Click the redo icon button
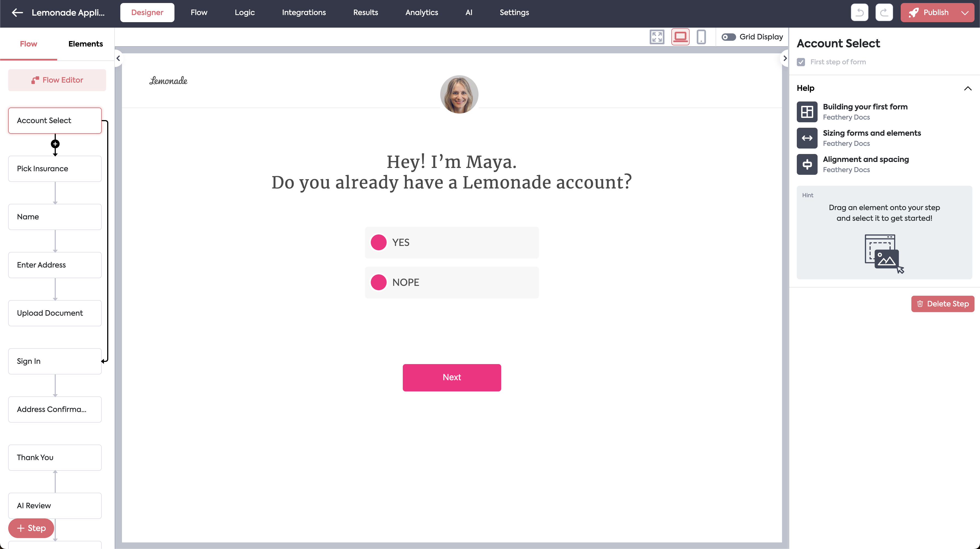 [x=884, y=13]
